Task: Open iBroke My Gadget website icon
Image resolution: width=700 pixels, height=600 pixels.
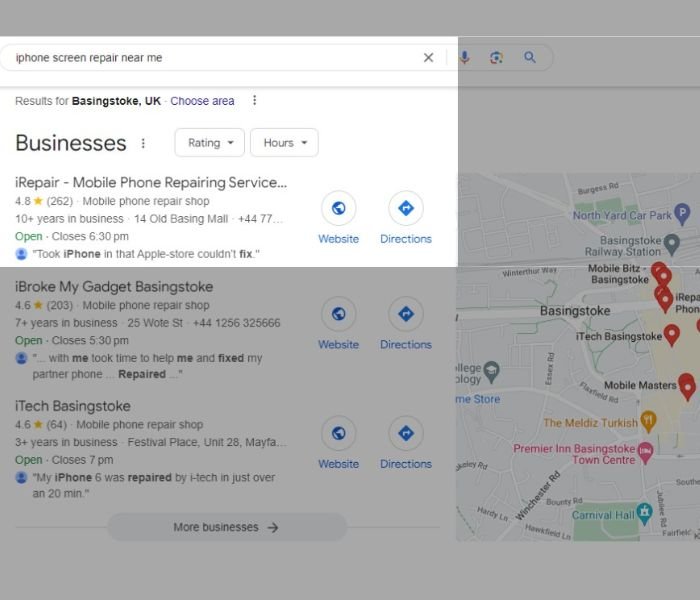Action: (x=338, y=314)
